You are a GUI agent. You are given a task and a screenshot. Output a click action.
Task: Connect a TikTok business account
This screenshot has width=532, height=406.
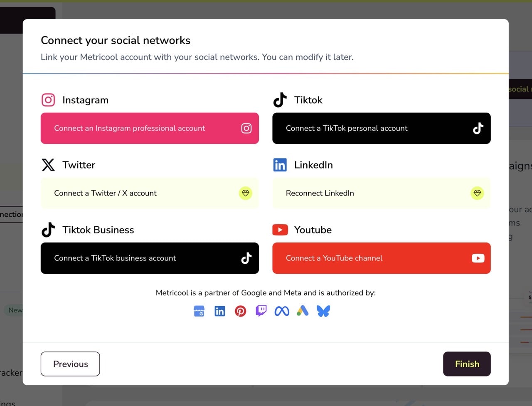pos(150,258)
